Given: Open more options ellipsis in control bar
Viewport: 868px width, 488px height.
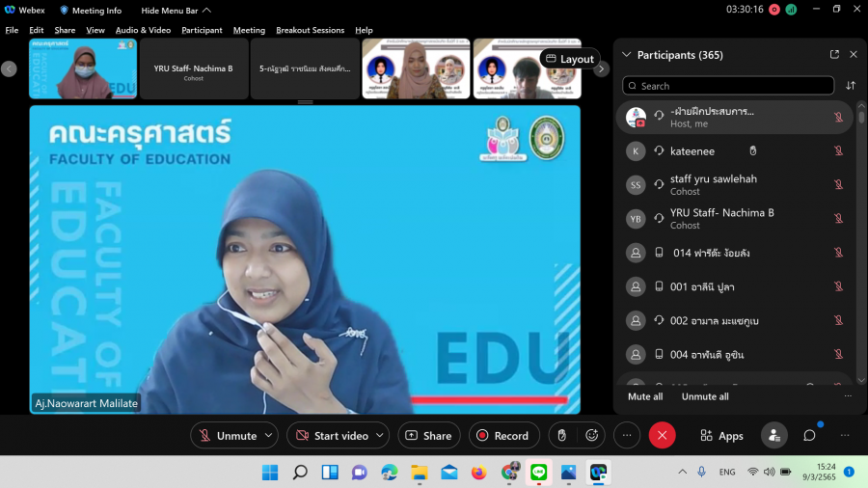Looking at the screenshot, I should (x=626, y=436).
